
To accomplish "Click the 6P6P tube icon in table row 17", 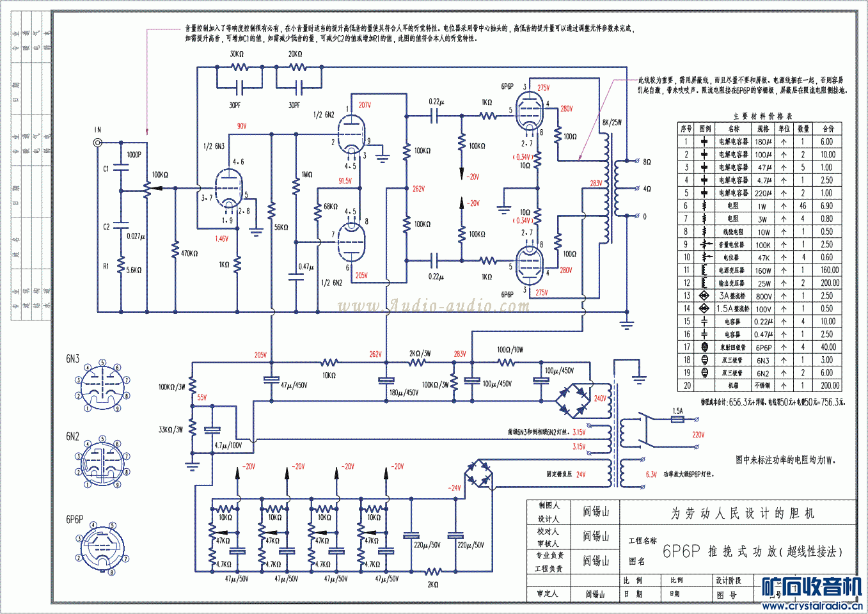I will [704, 347].
